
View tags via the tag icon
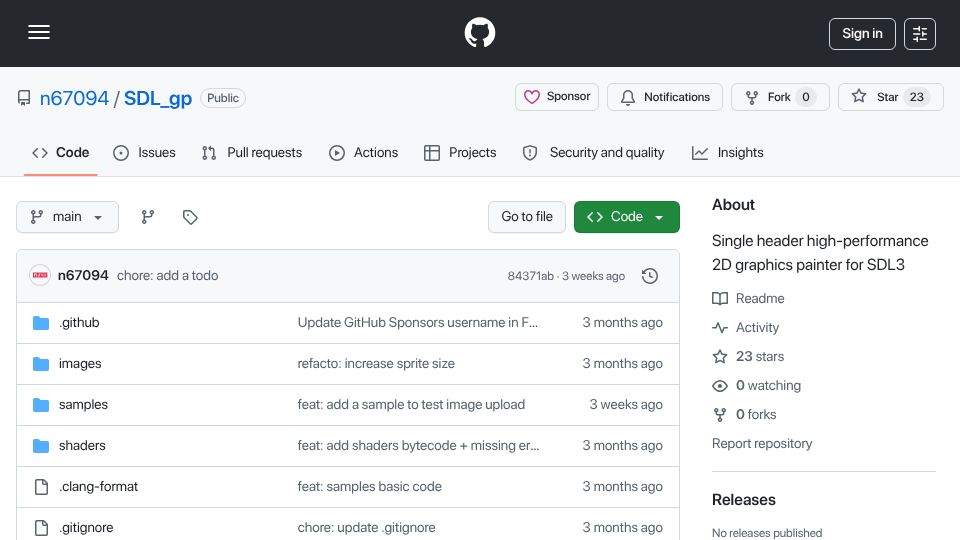190,217
